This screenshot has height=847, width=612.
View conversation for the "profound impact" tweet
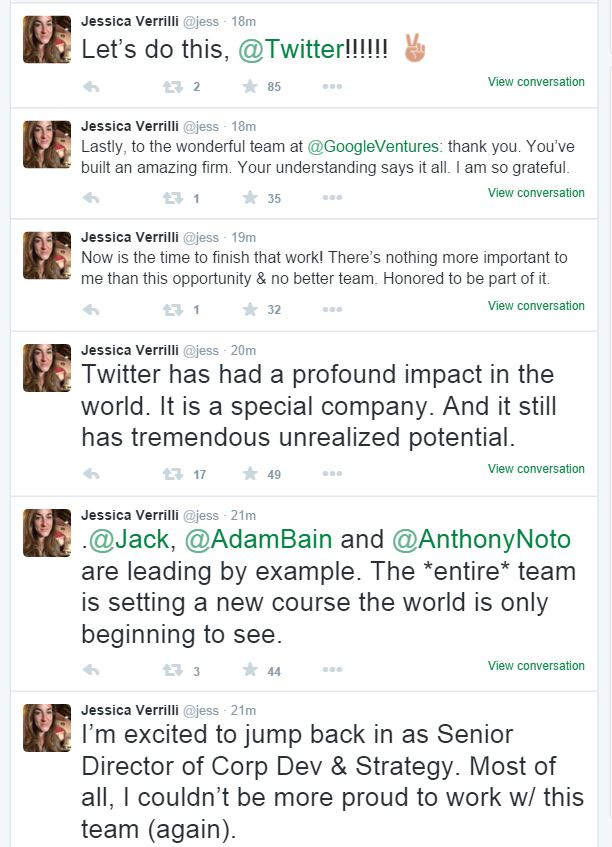536,468
